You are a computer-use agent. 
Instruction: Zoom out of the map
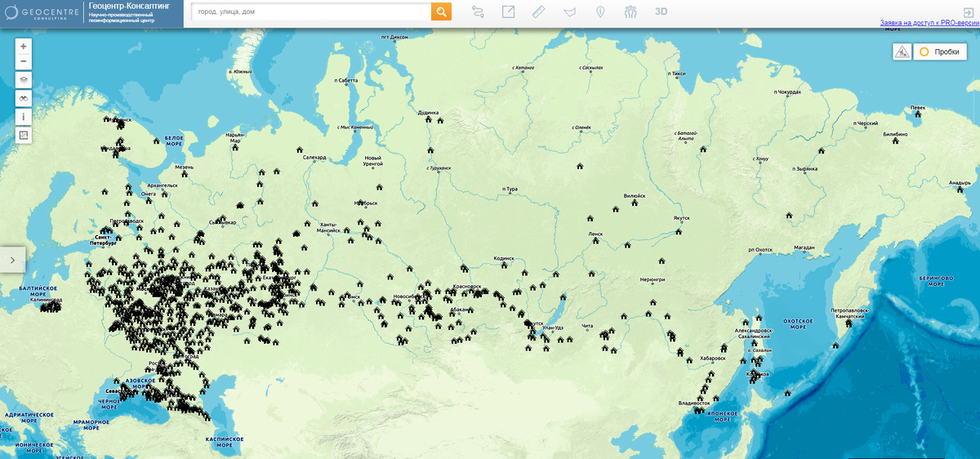(24, 61)
